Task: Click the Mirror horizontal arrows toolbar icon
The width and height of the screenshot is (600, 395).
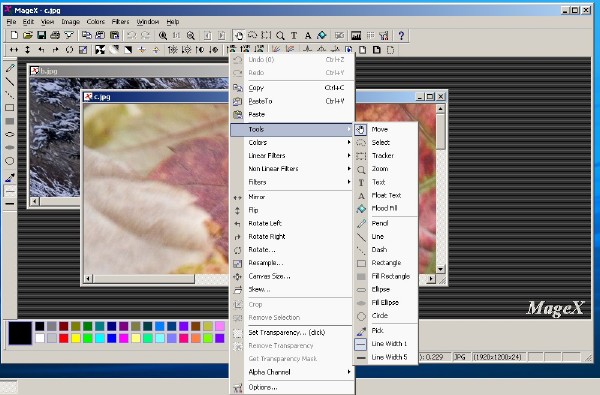Action: click(x=14, y=50)
